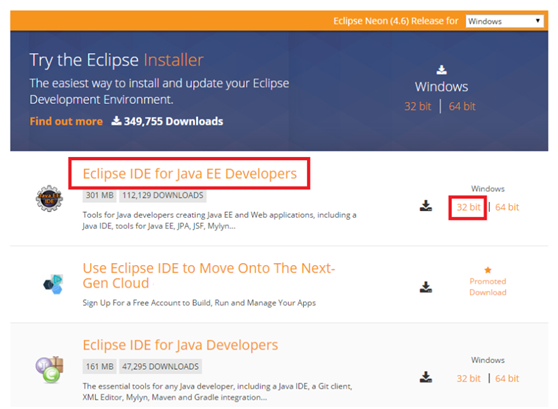Click the Java EE IDE gear logo
This screenshot has height=409, width=558.
click(x=49, y=198)
